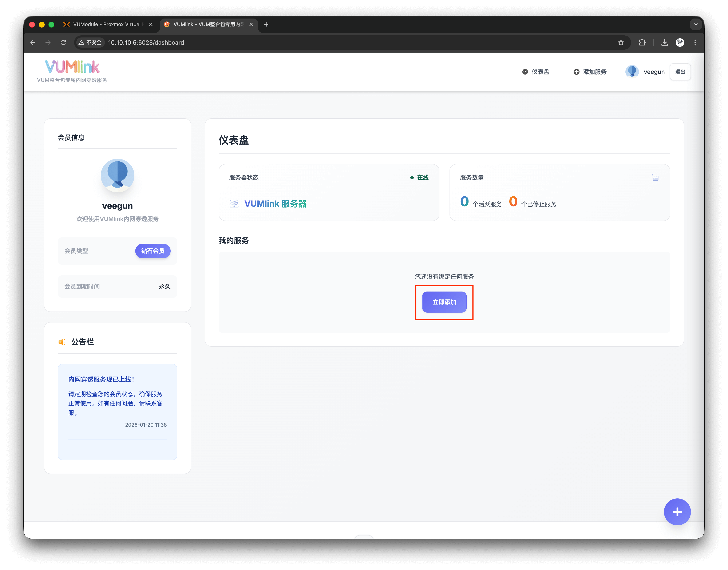Click the 不安全 site security indicator
Viewport: 728px width, 570px height.
(x=90, y=42)
